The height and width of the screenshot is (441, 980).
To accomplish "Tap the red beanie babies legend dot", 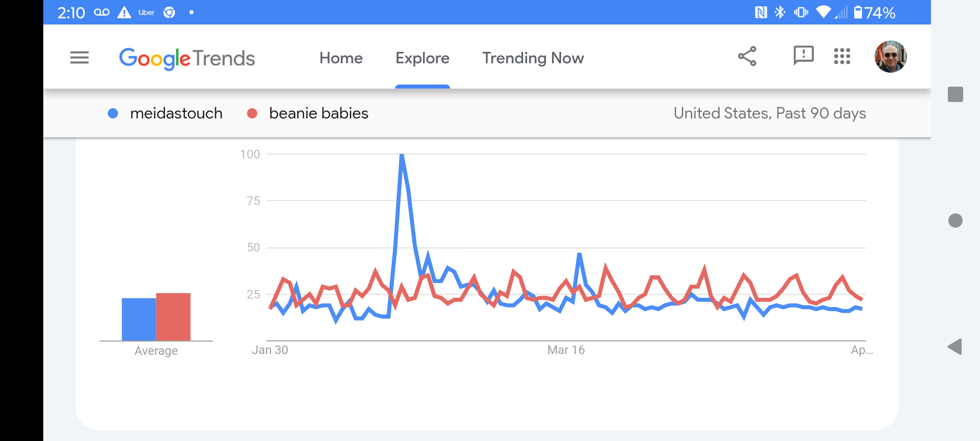I will point(252,114).
